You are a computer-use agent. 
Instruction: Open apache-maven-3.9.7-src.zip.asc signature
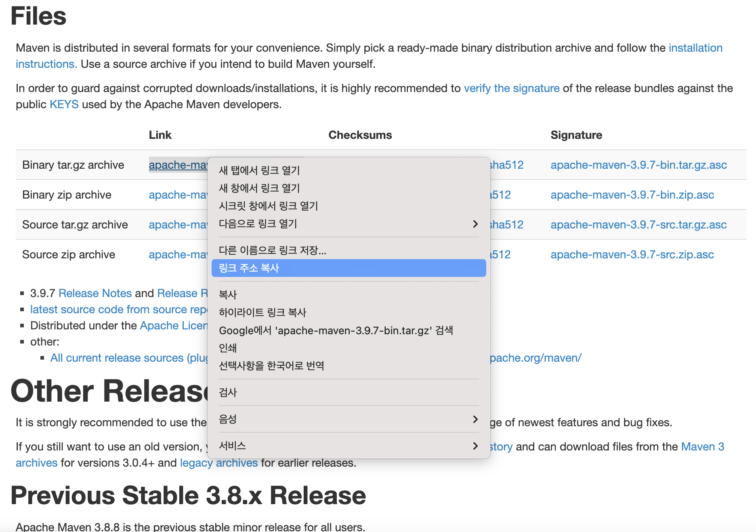[632, 254]
